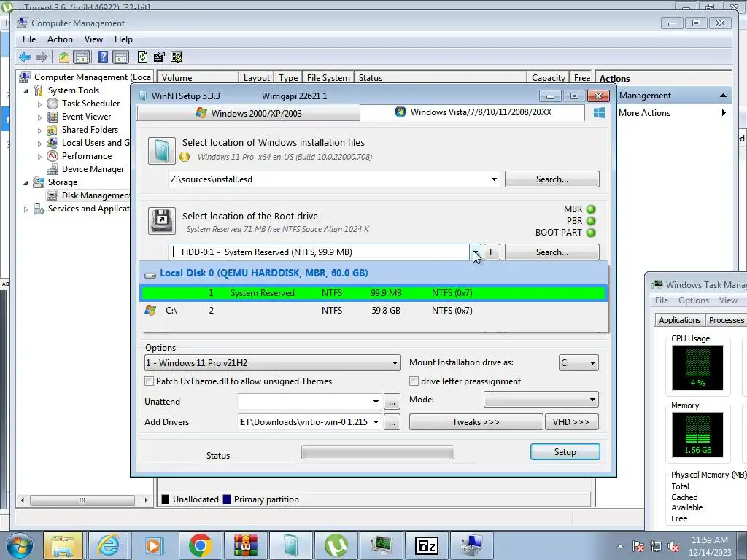Open the install.esd path dropdown

click(x=494, y=179)
